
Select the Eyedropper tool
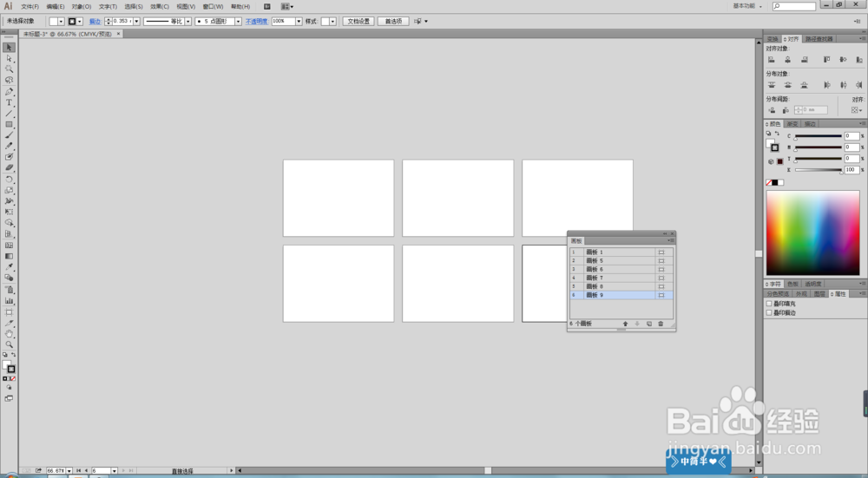pos(9,266)
